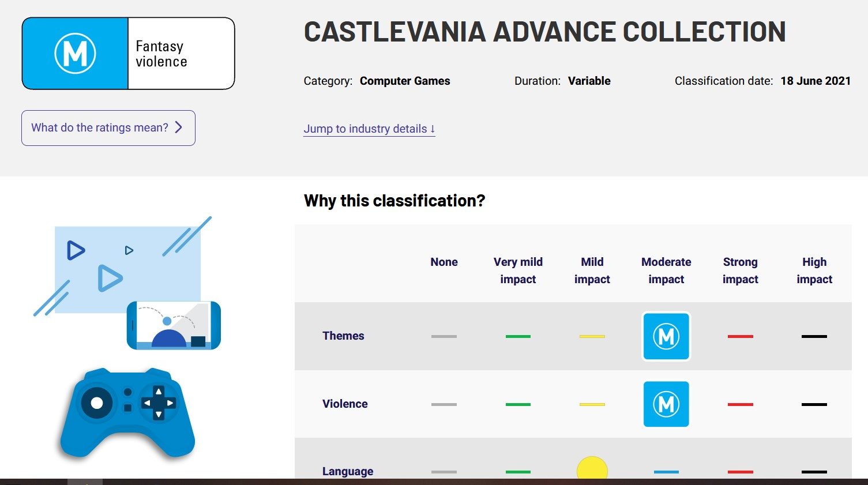
Task: Click the mobile phone illustration
Action: point(174,325)
